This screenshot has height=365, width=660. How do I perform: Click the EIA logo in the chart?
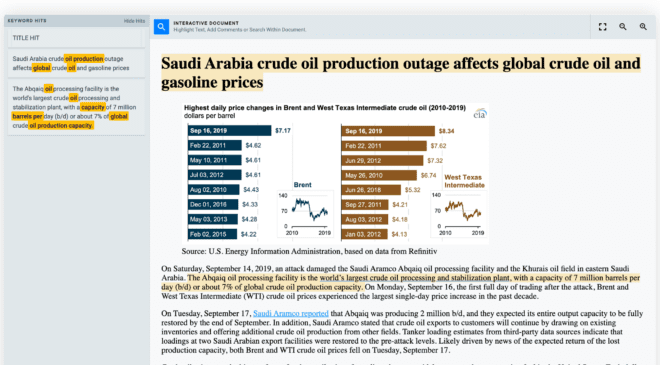point(480,114)
